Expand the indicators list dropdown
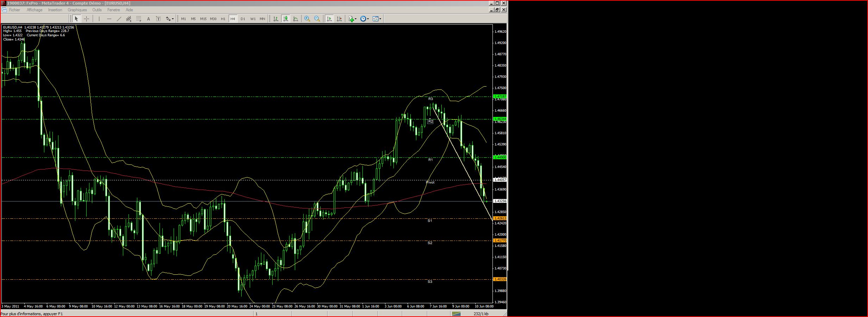868x317 pixels. point(353,19)
